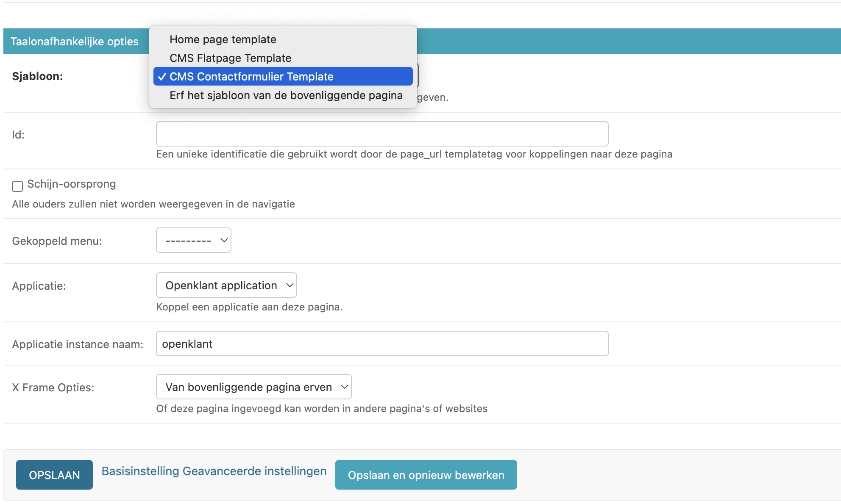This screenshot has height=504, width=841.
Task: Open the Basisinstelling link
Action: [x=140, y=471]
